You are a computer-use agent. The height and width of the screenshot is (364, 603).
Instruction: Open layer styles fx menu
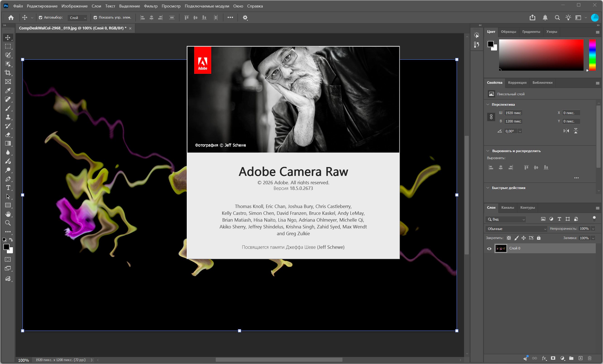pyautogui.click(x=544, y=358)
